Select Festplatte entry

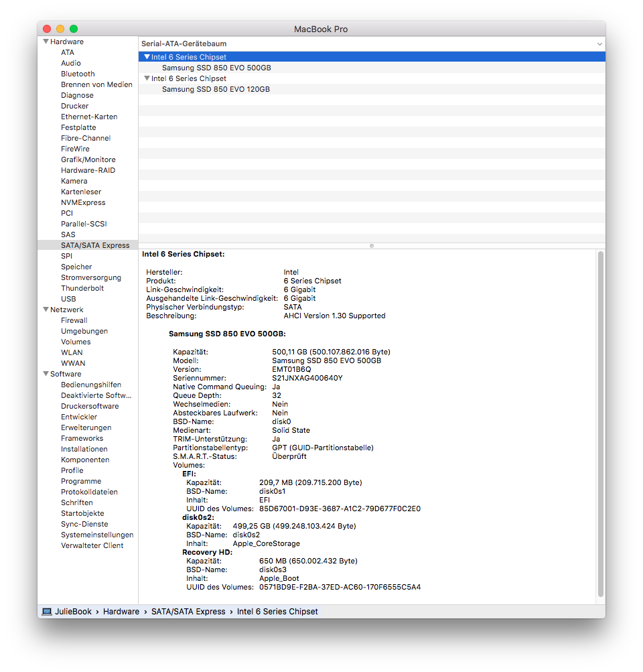78,127
